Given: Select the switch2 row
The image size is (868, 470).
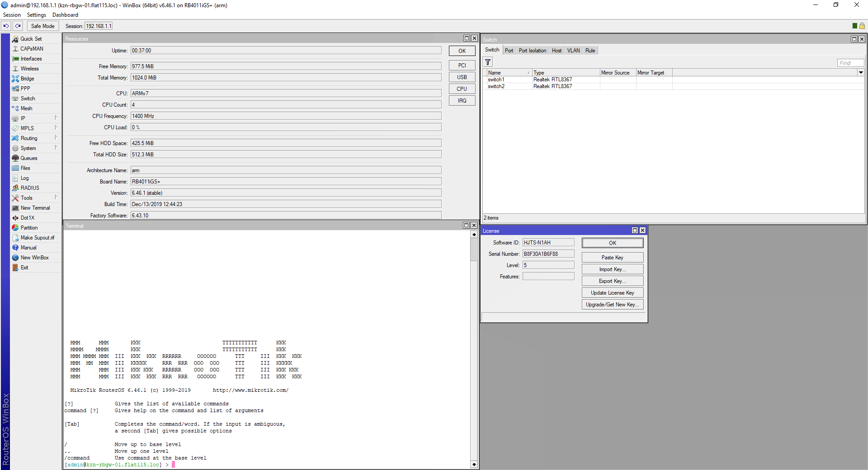Looking at the screenshot, I should point(674,86).
